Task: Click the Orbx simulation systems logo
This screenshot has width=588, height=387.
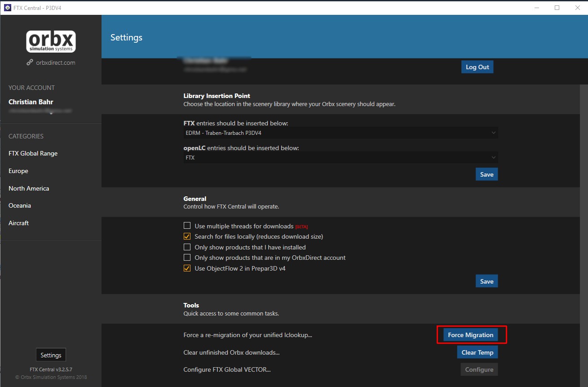Action: (x=51, y=41)
